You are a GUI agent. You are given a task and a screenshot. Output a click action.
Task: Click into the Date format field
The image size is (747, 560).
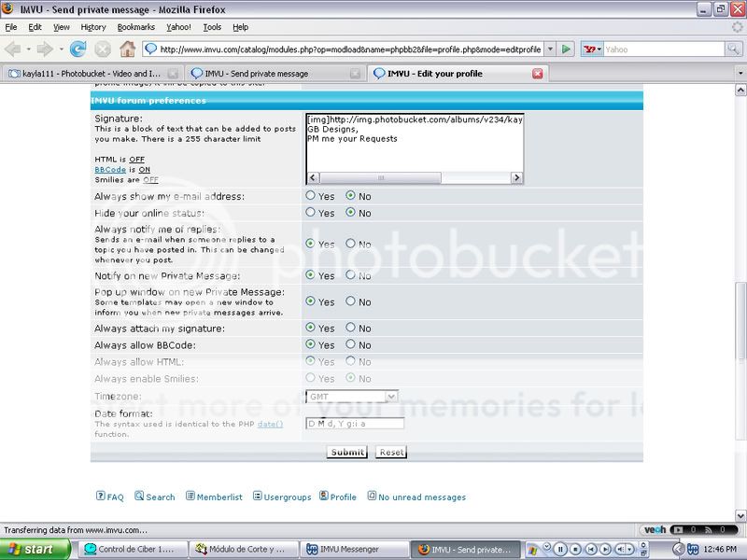(x=355, y=424)
